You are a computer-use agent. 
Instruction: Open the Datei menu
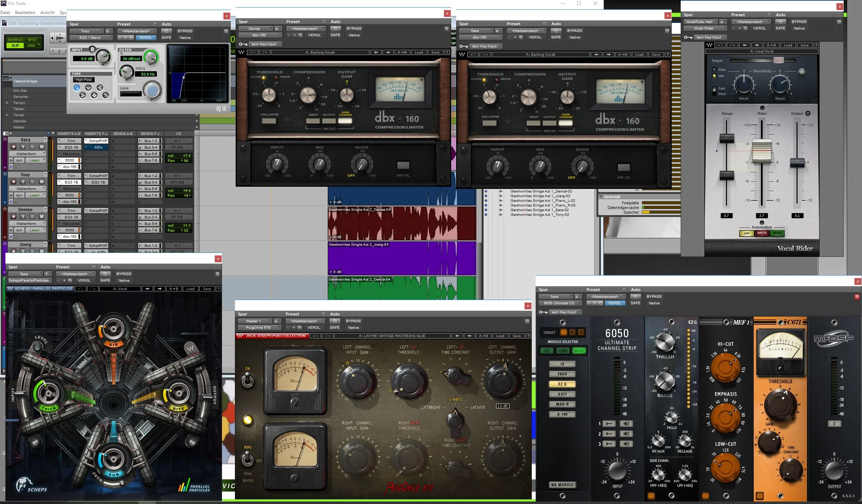5,13
